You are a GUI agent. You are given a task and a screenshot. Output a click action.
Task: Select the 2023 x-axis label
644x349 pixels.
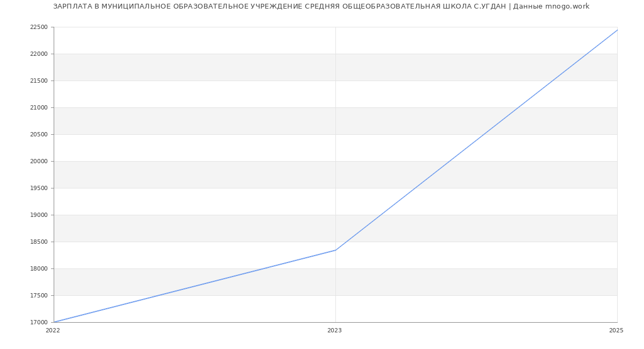point(334,331)
